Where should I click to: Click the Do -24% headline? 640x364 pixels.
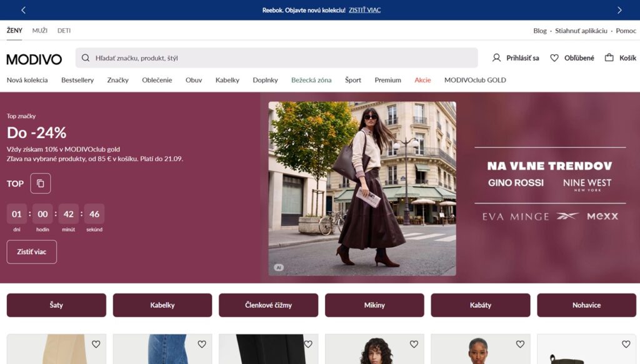click(36, 132)
